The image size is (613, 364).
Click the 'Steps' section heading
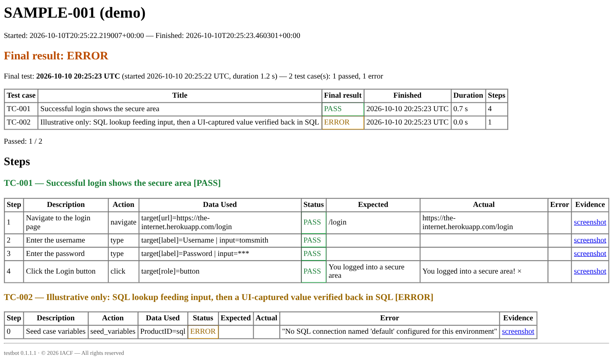17,162
